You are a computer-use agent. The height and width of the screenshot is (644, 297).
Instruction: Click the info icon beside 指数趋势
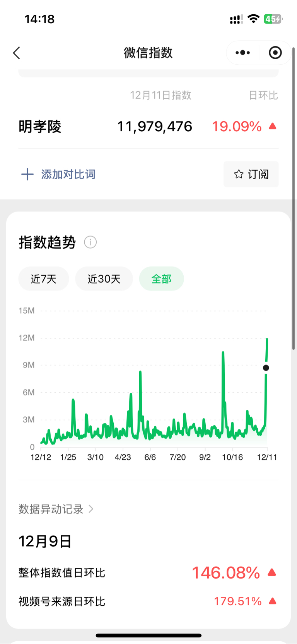[x=90, y=242]
